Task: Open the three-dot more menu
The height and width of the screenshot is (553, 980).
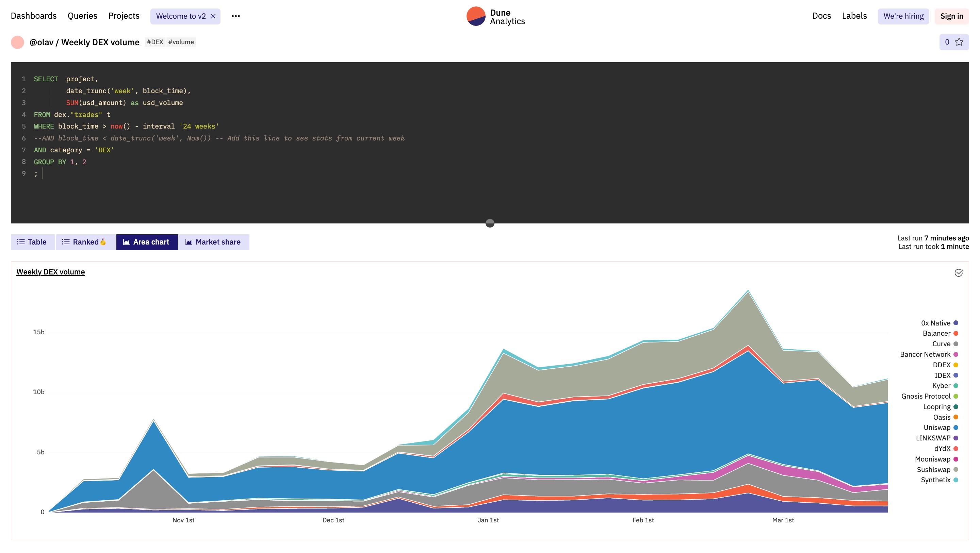Action: (236, 16)
